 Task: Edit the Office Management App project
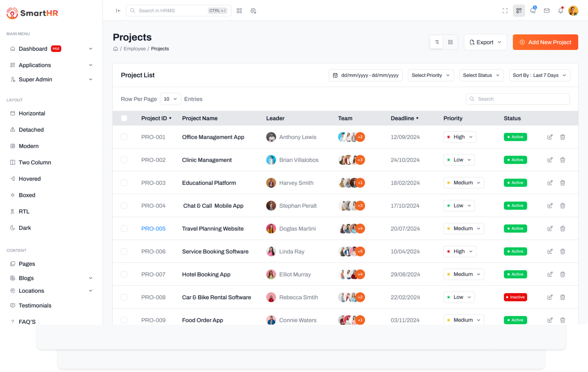coord(550,137)
